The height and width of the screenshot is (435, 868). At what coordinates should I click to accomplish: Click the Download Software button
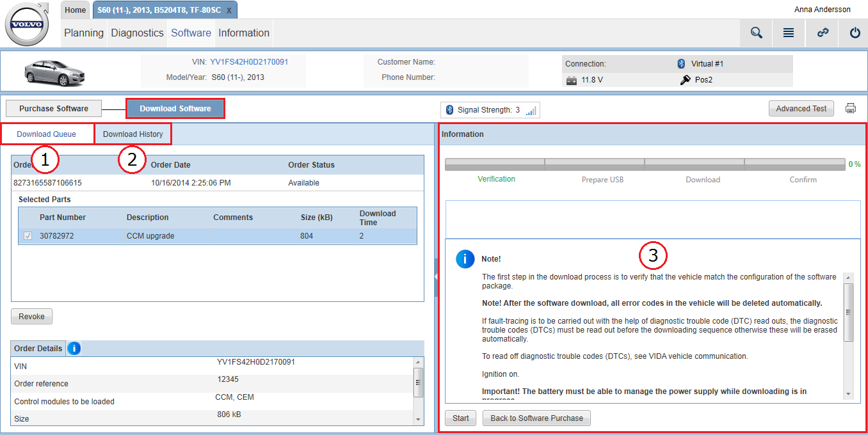click(x=175, y=109)
